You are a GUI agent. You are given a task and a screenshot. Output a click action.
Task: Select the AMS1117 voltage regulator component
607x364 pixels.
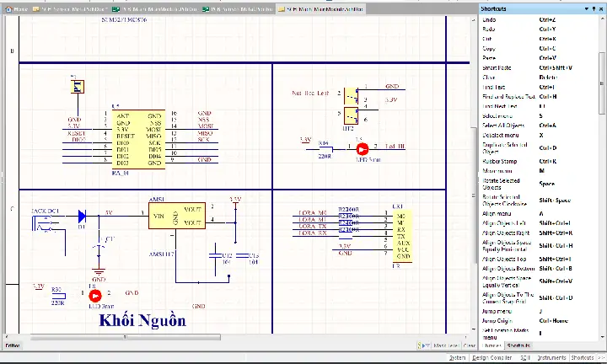(177, 216)
